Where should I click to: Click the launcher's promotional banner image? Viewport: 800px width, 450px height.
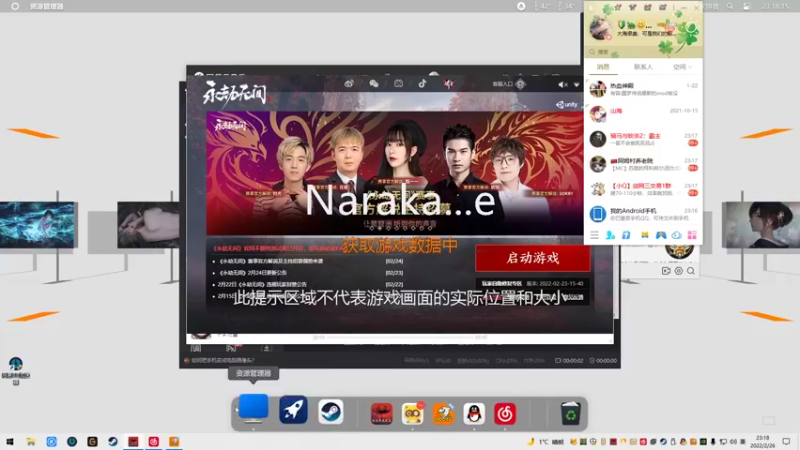394,173
